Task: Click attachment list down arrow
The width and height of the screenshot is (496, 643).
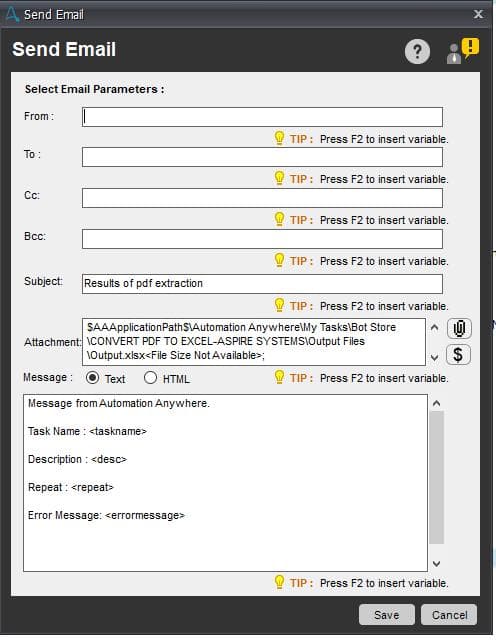Action: [x=435, y=358]
